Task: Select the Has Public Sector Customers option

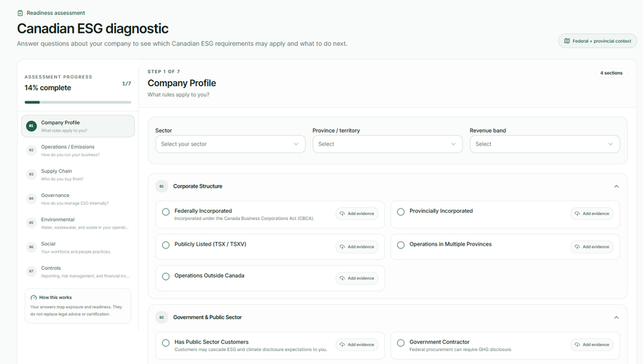Action: click(x=166, y=343)
